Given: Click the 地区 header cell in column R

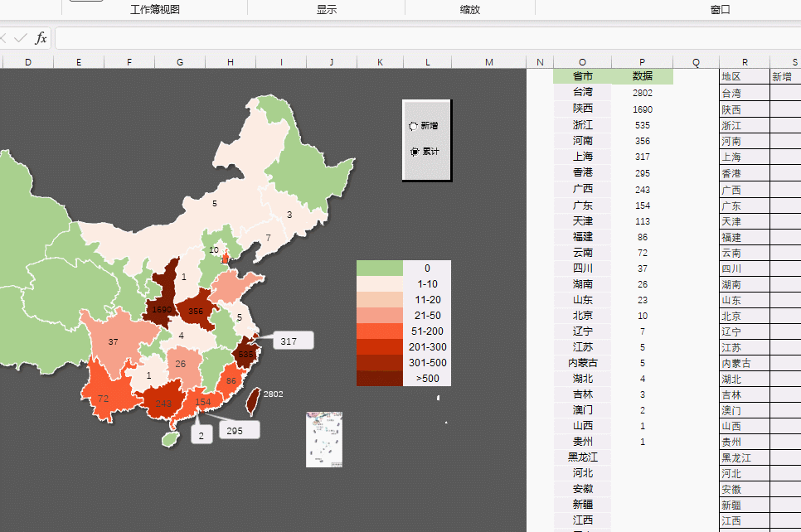Looking at the screenshot, I should (x=745, y=76).
